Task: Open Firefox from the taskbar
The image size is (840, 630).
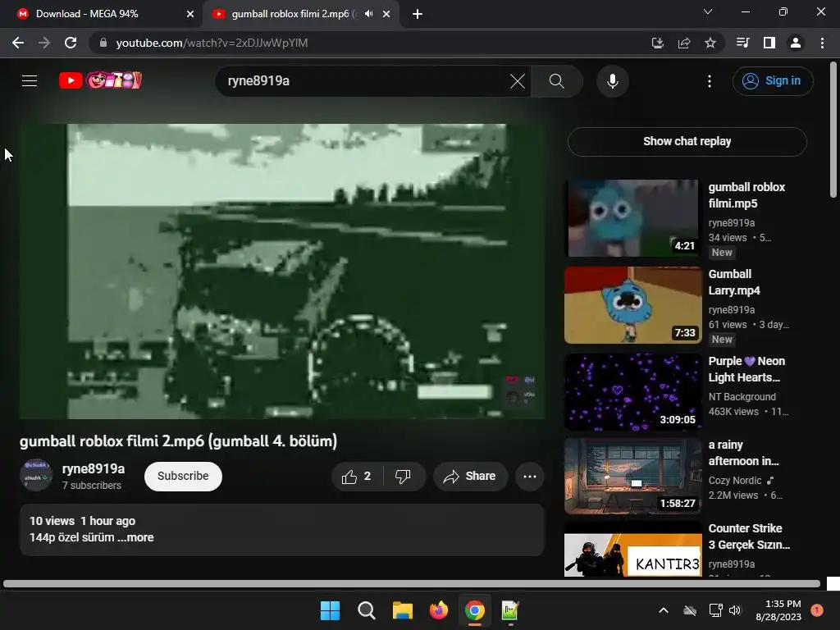Action: pyautogui.click(x=439, y=610)
